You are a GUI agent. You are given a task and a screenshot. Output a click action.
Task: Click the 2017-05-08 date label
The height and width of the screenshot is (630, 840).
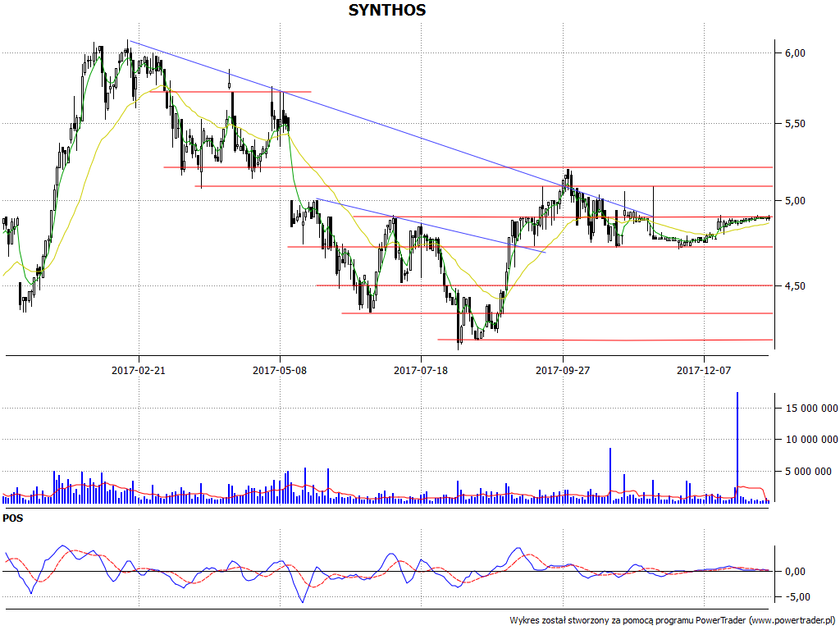pyautogui.click(x=280, y=370)
